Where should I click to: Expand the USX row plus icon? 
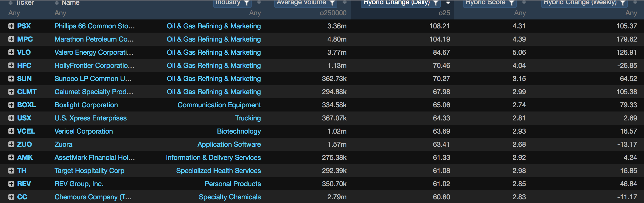pyautogui.click(x=11, y=118)
